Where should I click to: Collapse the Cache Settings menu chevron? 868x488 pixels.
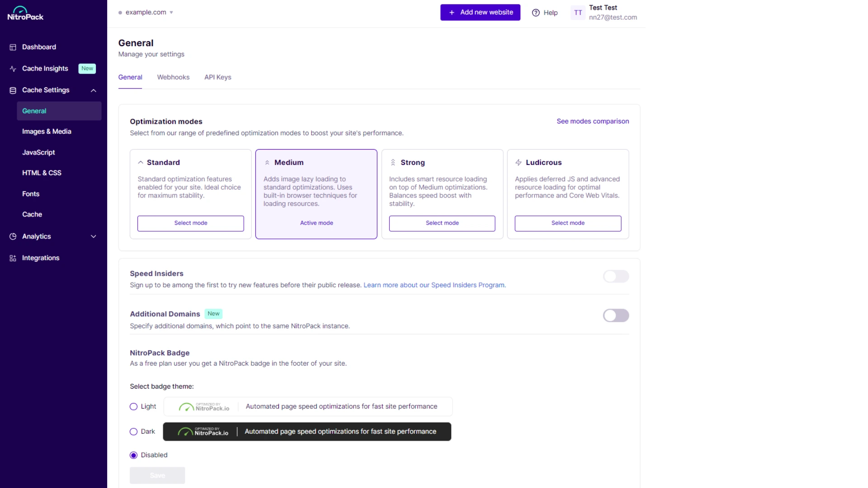[94, 90]
